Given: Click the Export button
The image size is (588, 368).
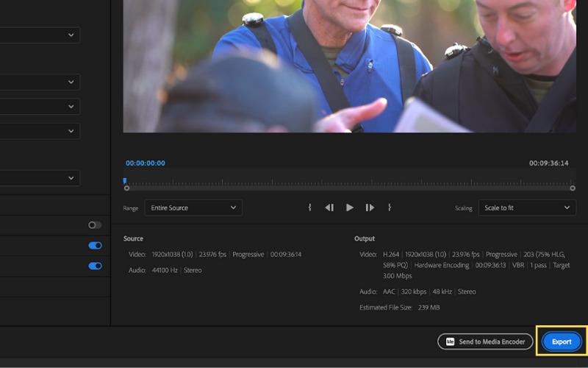Looking at the screenshot, I should pos(562,342).
